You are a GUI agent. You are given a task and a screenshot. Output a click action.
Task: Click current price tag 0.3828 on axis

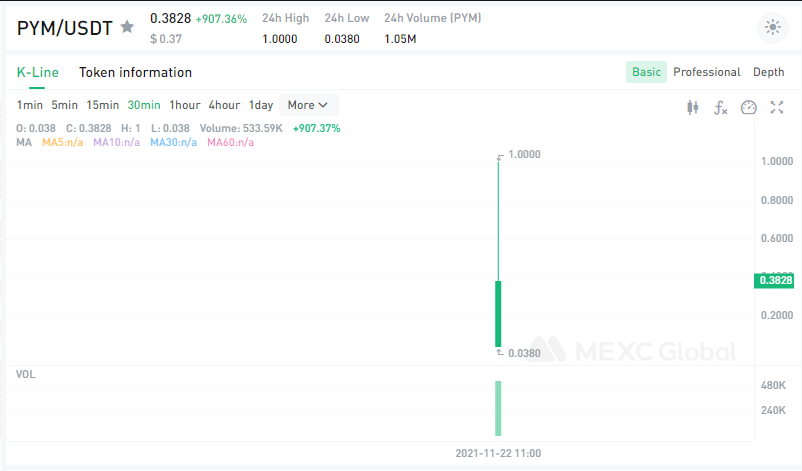pos(775,280)
